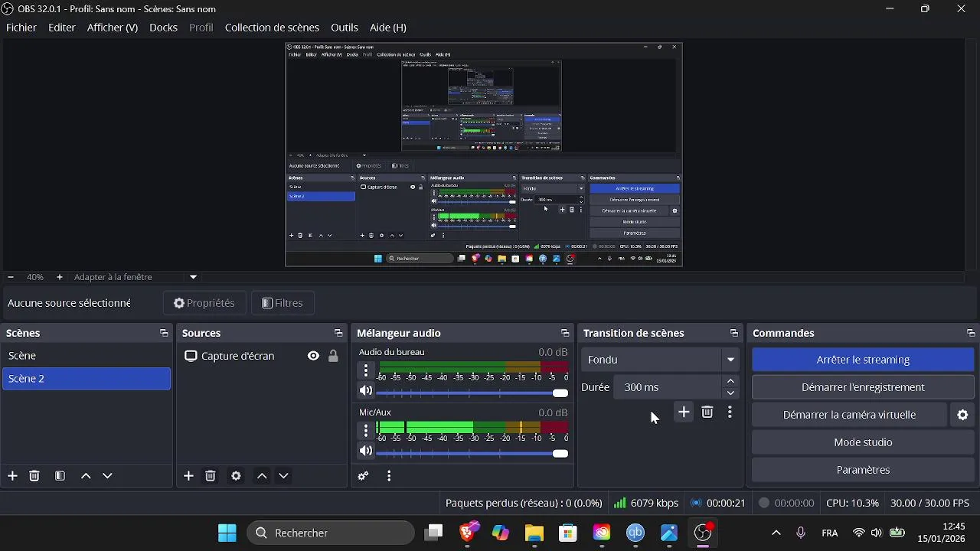
Task: Open Windows Start menu
Action: click(227, 533)
